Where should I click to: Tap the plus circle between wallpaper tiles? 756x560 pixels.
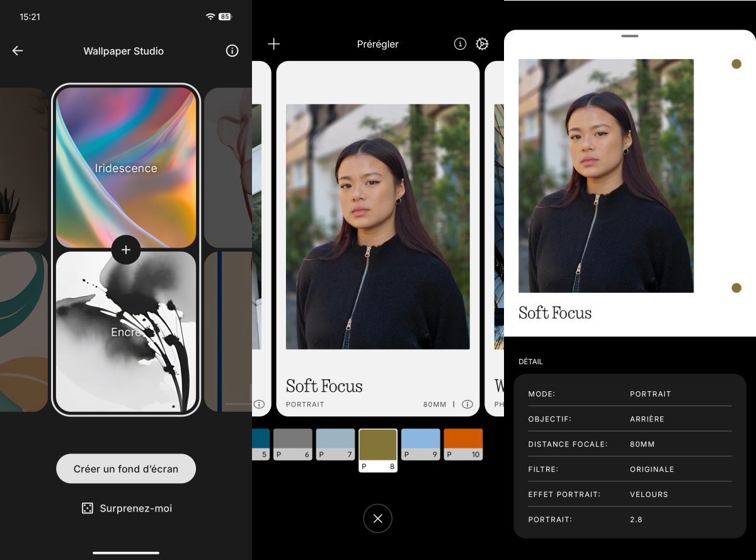126,250
